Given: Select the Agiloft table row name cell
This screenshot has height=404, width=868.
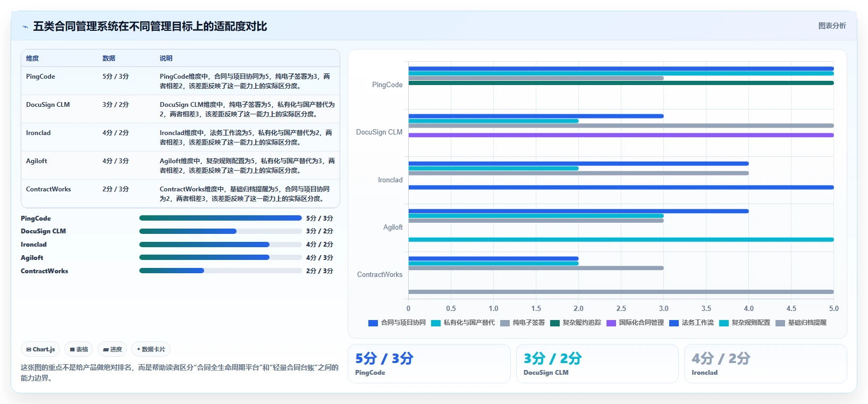Looking at the screenshot, I should click(x=37, y=161).
